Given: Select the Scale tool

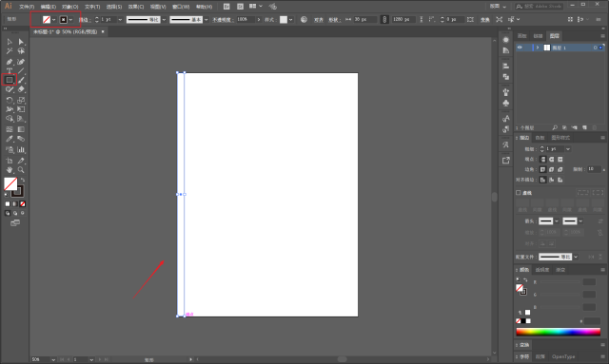Looking at the screenshot, I should 21,100.
